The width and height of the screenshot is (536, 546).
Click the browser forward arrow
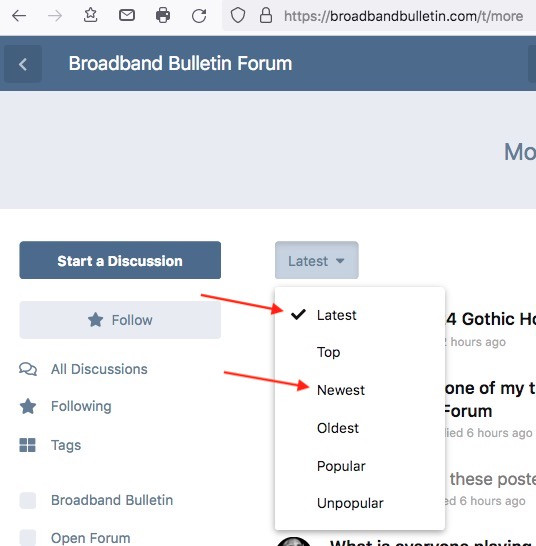[55, 16]
